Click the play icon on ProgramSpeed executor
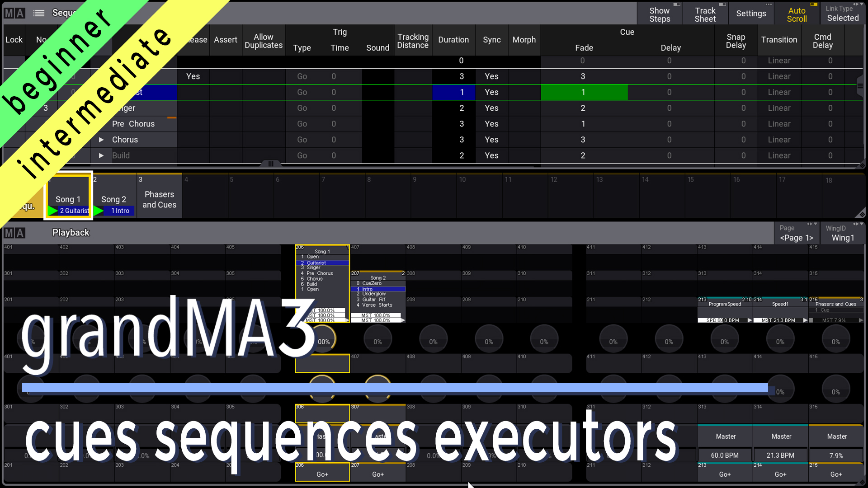The height and width of the screenshot is (488, 868). (x=750, y=320)
